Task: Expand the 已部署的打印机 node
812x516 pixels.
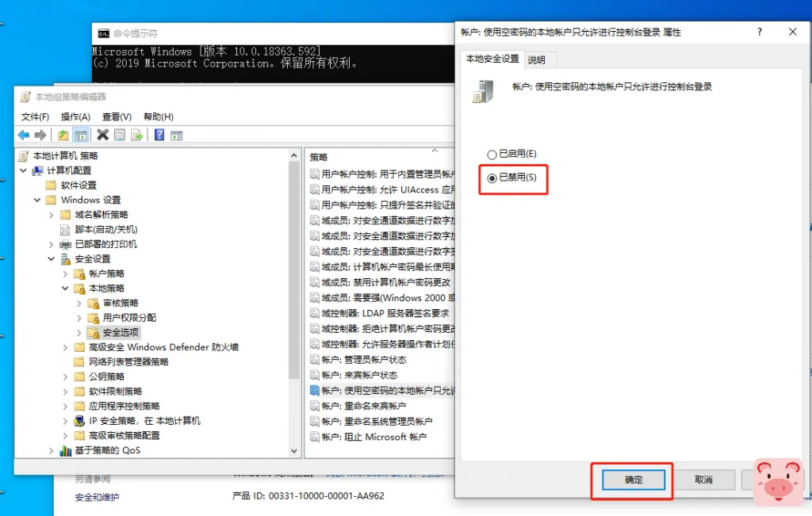Action: (x=51, y=244)
